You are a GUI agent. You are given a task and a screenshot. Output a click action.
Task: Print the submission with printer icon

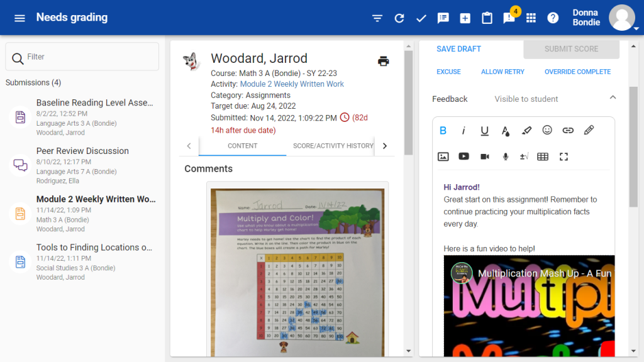(x=383, y=61)
